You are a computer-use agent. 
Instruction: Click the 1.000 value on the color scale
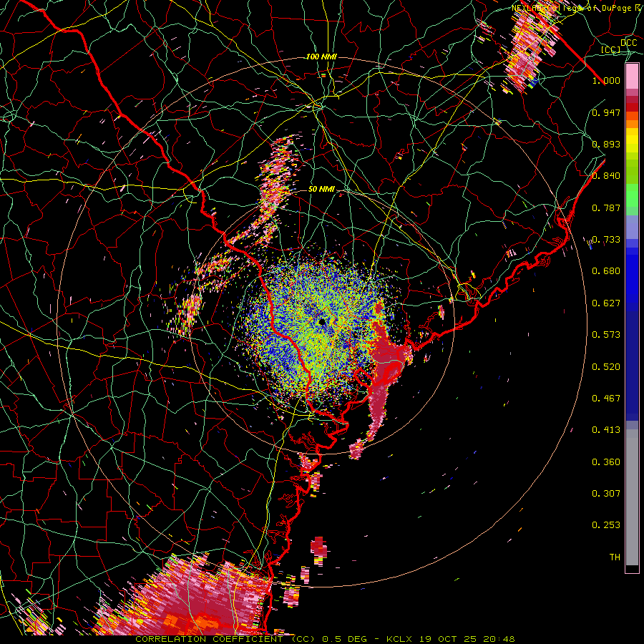pos(606,80)
